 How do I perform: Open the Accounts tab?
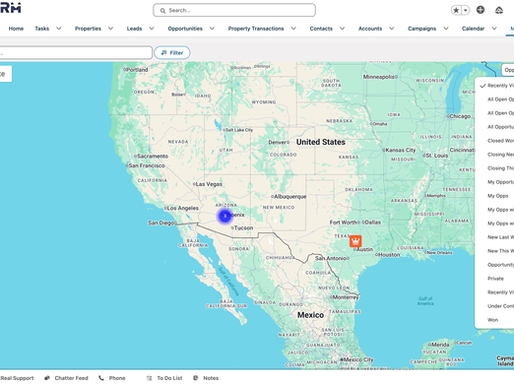[370, 29]
